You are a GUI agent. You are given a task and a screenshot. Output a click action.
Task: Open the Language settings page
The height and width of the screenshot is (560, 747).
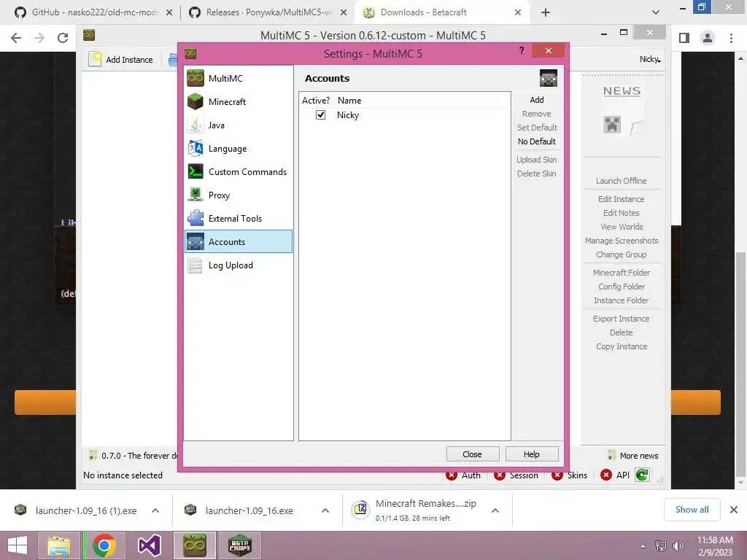pos(239,148)
